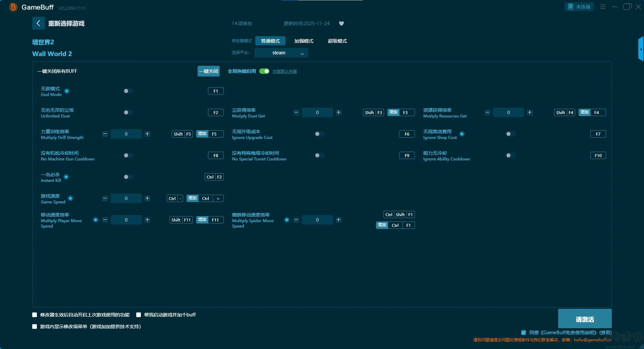This screenshot has width=644, height=349.
Task: Toggle Unlimited Dust switch
Action: point(128,112)
